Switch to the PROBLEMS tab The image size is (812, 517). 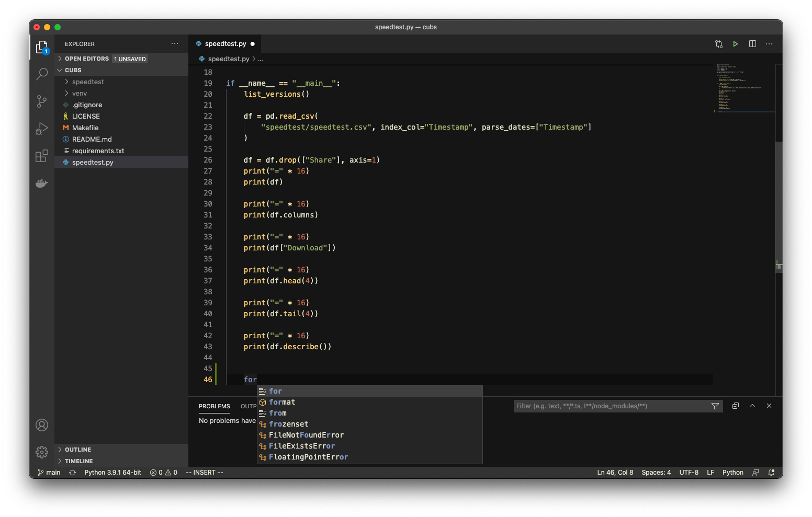[214, 406]
